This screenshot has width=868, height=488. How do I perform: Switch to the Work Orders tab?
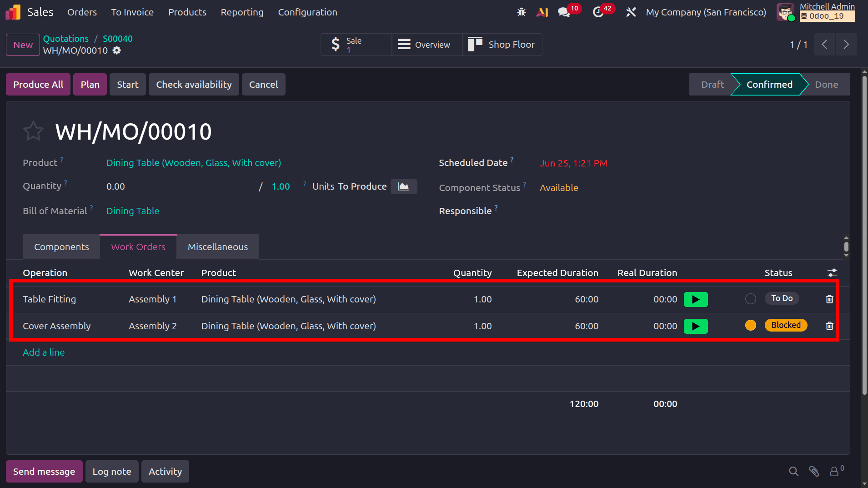pyautogui.click(x=138, y=247)
